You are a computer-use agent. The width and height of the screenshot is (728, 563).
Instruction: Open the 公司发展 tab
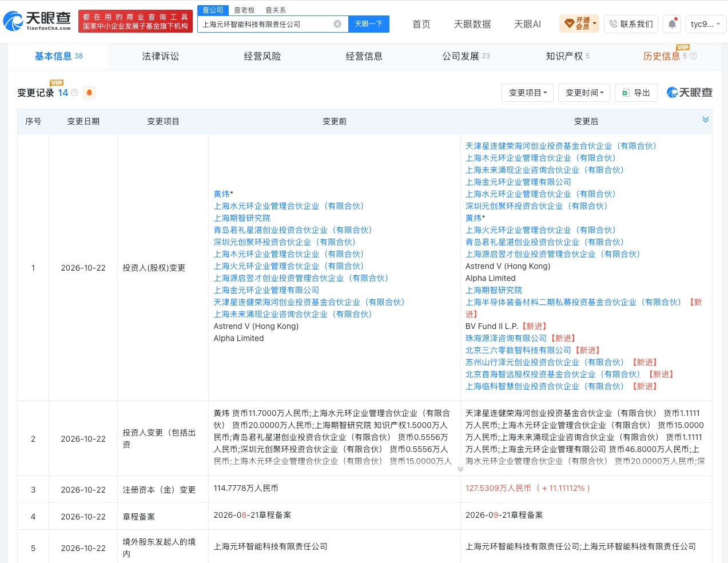coord(466,56)
